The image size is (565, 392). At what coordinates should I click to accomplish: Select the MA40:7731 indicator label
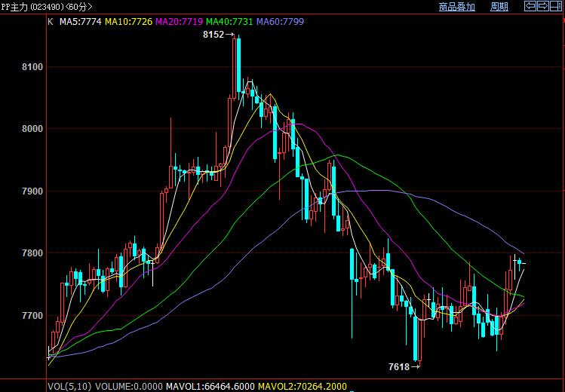[x=229, y=22]
